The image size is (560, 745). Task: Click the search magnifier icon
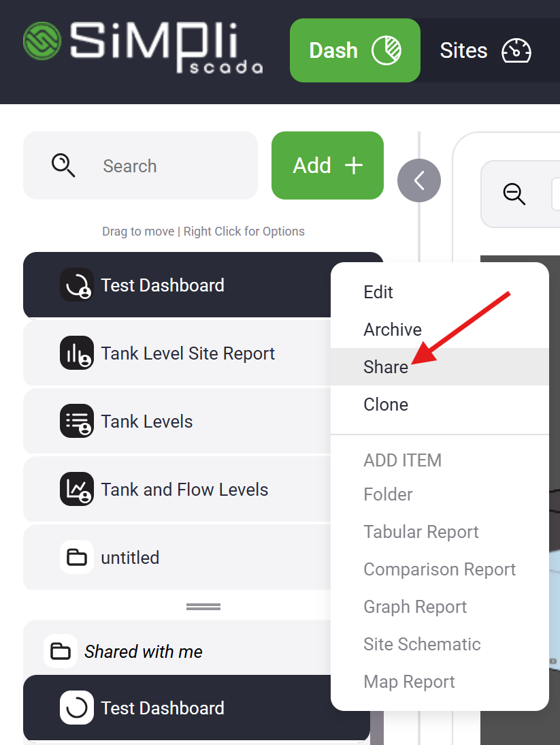pyautogui.click(x=63, y=165)
